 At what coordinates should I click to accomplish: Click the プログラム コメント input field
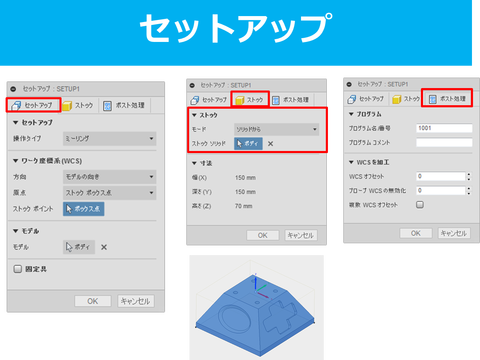point(444,142)
